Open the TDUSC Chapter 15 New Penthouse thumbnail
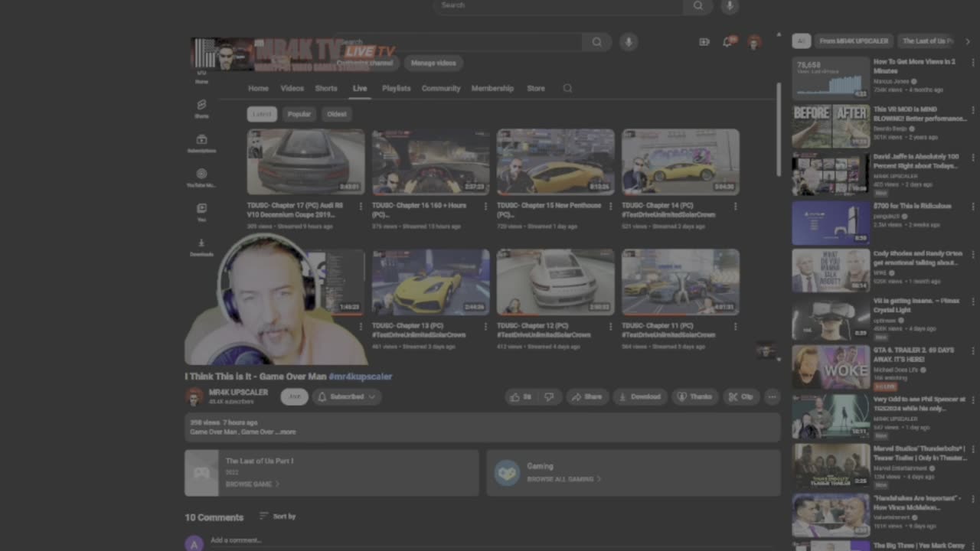 (556, 161)
